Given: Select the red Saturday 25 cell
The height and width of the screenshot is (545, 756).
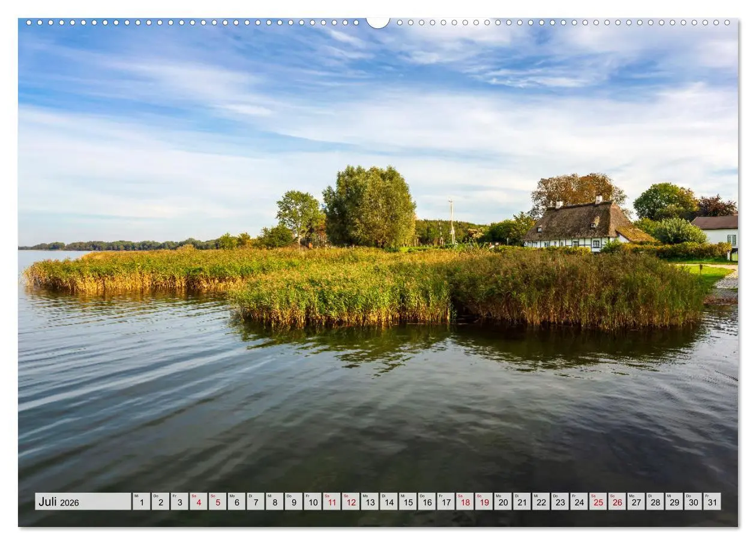Looking at the screenshot, I should 598,502.
